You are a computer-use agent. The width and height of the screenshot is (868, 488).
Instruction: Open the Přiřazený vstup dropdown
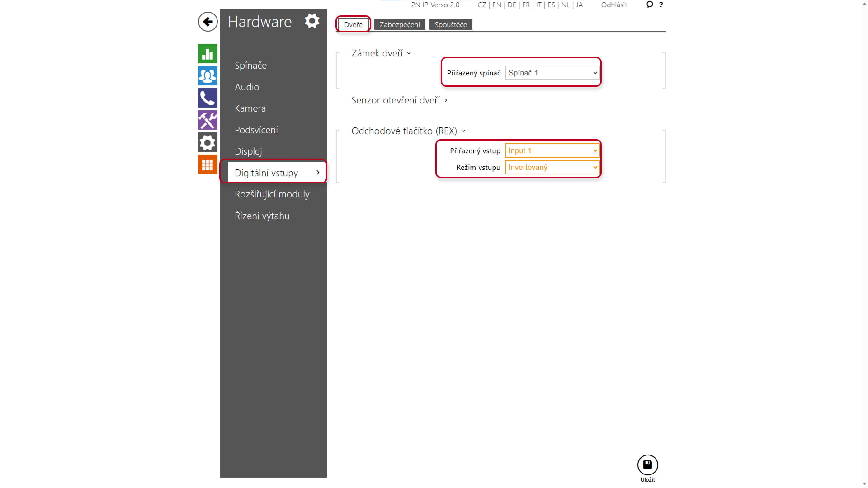552,150
